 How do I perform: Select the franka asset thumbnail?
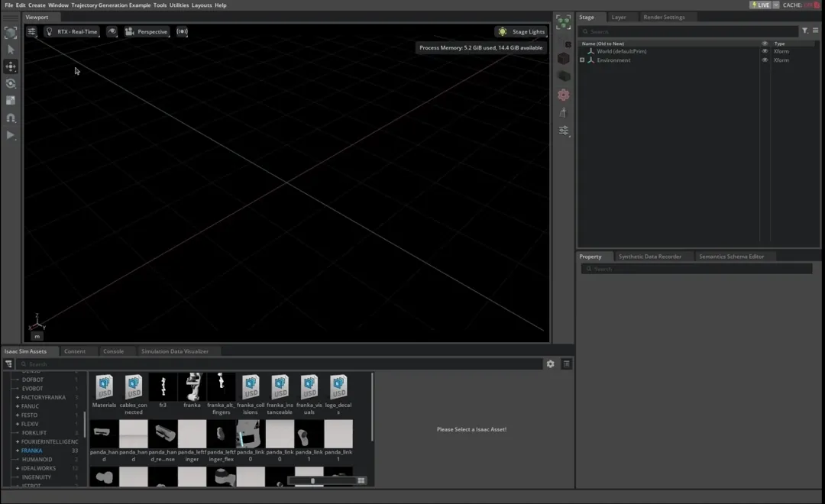point(192,386)
